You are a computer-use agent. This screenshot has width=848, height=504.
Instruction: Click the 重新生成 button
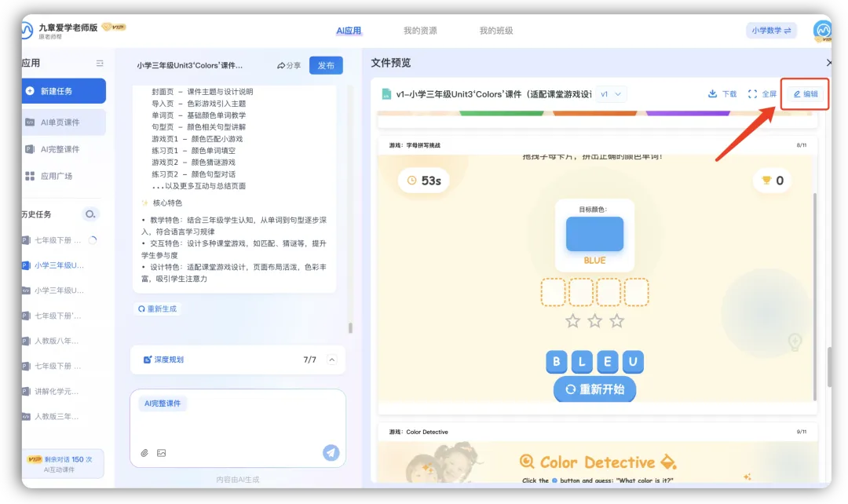point(157,309)
